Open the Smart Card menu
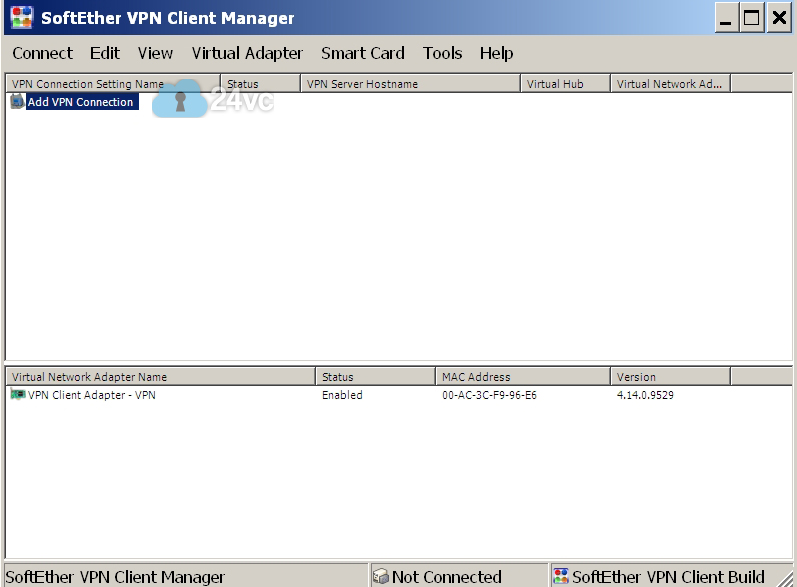Image resolution: width=797 pixels, height=587 pixels. coord(362,53)
